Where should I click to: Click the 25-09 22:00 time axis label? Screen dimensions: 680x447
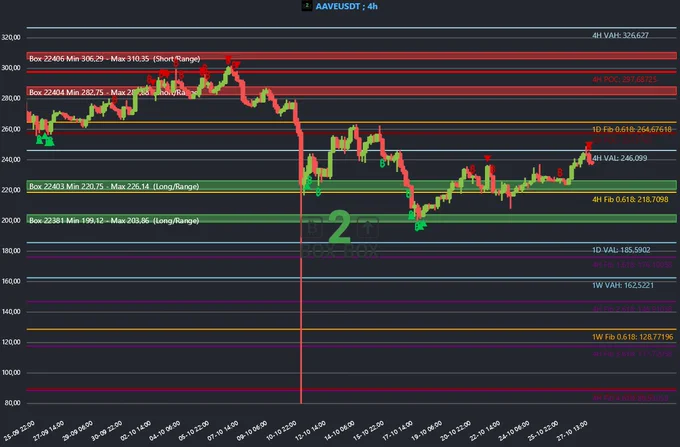point(19,431)
